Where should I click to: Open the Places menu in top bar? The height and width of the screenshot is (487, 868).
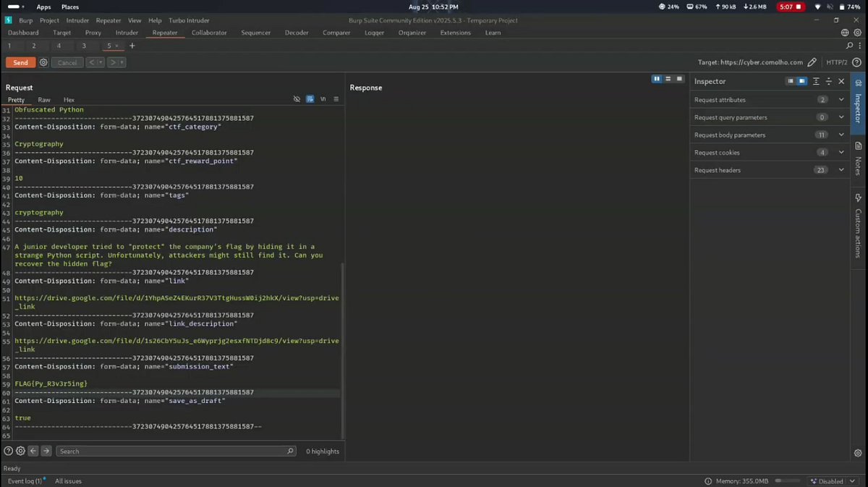(70, 7)
